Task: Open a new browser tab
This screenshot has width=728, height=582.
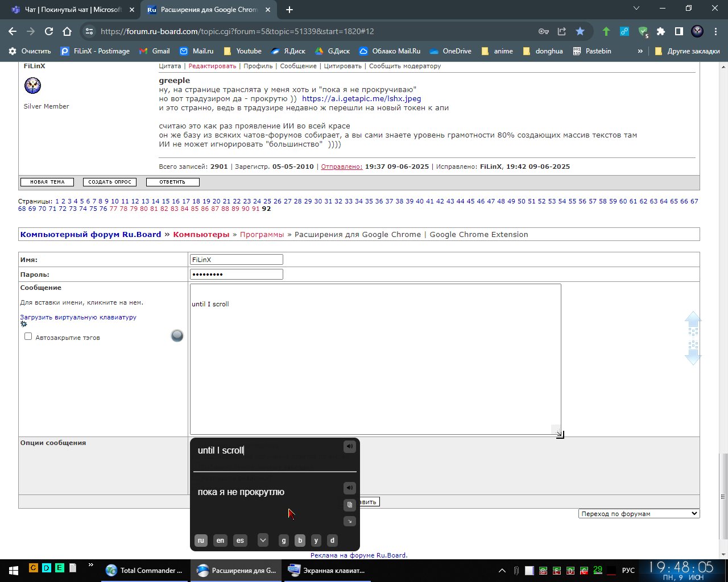Action: click(x=289, y=10)
